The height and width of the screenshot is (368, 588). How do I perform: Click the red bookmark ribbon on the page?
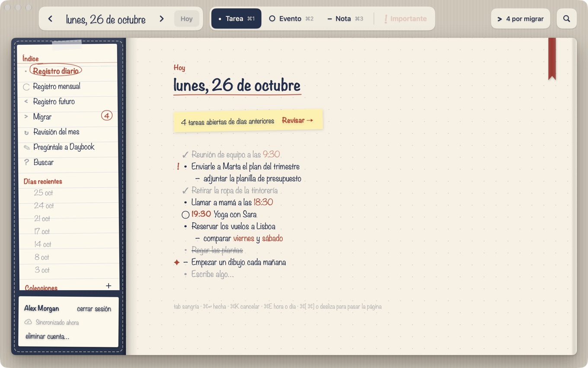point(552,59)
